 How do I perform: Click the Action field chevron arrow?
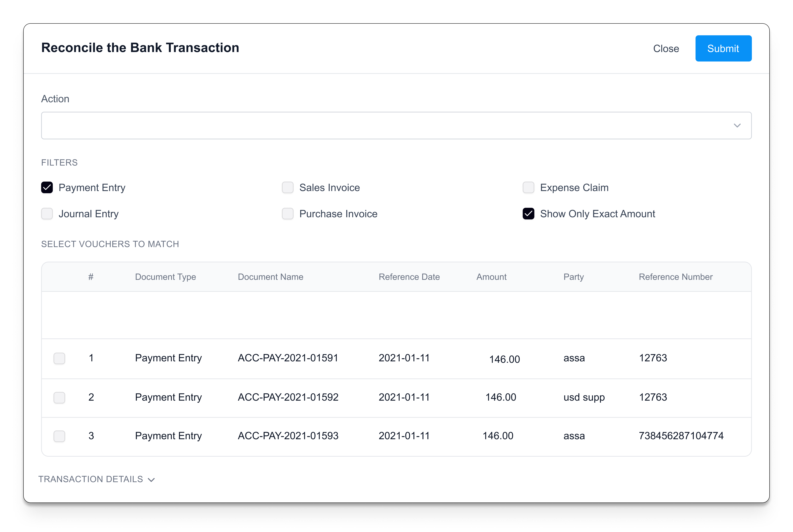tap(737, 126)
